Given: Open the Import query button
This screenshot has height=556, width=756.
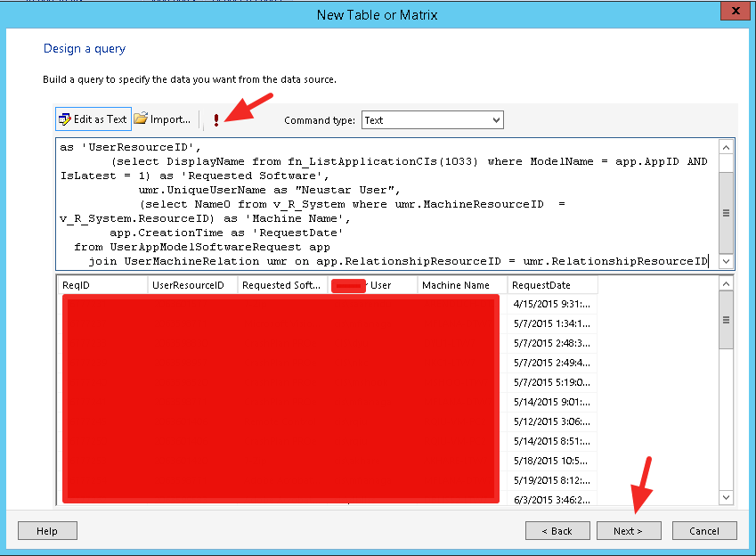Looking at the screenshot, I should tap(162, 119).
